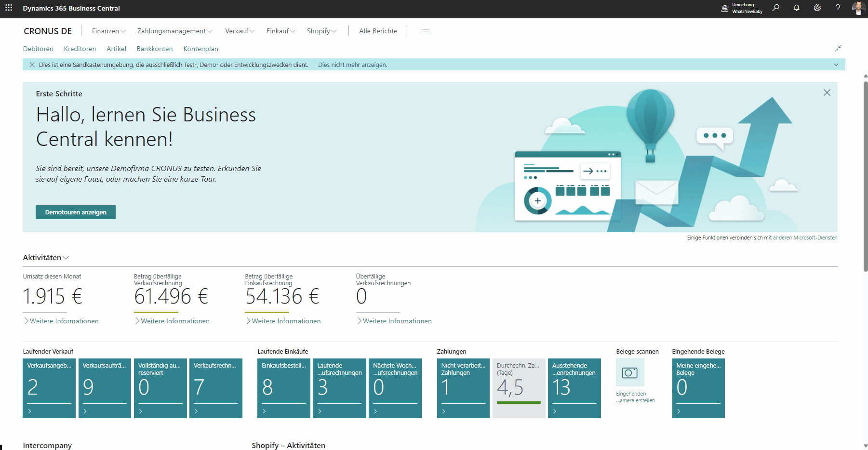This screenshot has width=868, height=450.
Task: Expand the Shopify menu
Action: [322, 31]
